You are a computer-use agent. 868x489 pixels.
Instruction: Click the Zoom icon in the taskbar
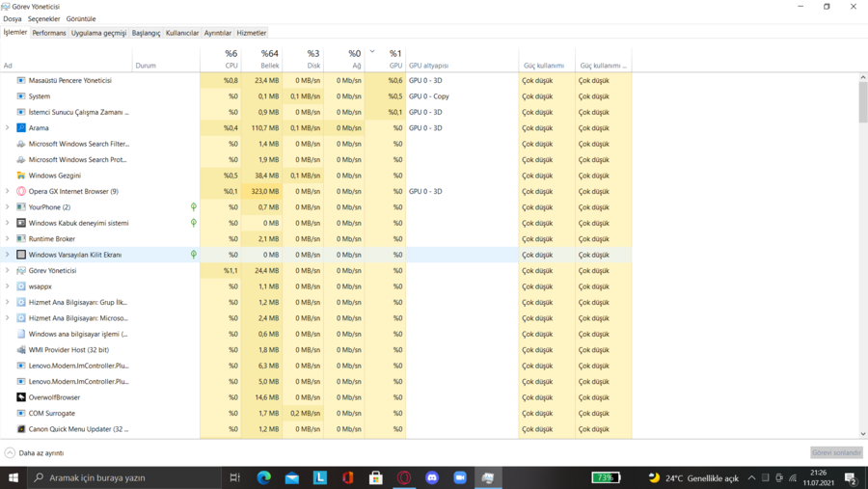tap(460, 477)
